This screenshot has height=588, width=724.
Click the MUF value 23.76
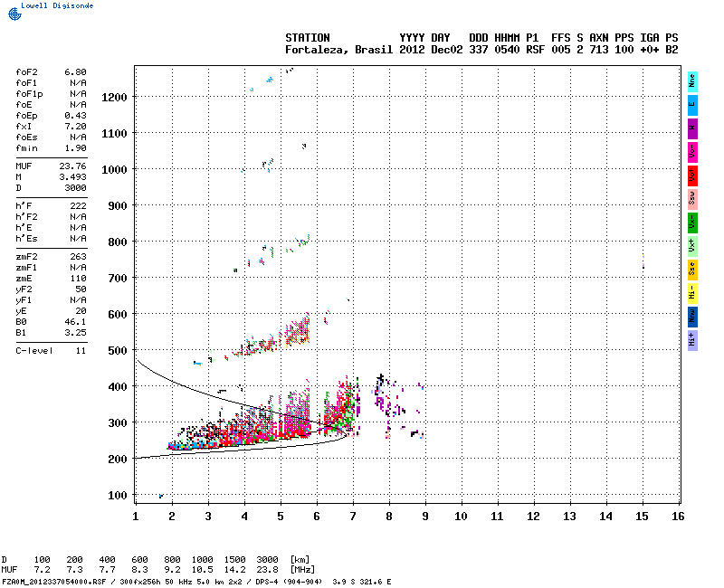pyautogui.click(x=72, y=166)
